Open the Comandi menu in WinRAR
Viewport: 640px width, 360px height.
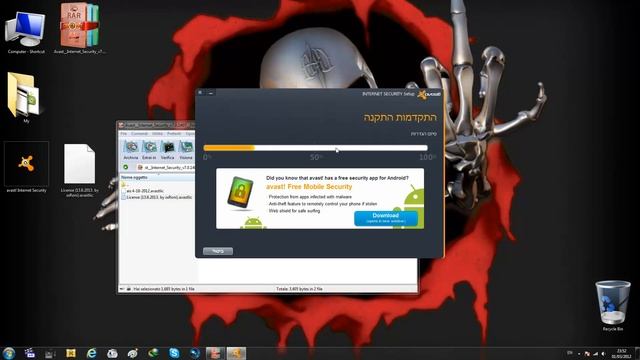click(x=140, y=133)
